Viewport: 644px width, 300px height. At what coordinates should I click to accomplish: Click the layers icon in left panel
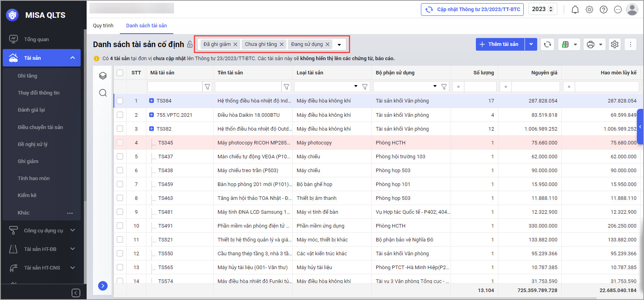tap(103, 76)
